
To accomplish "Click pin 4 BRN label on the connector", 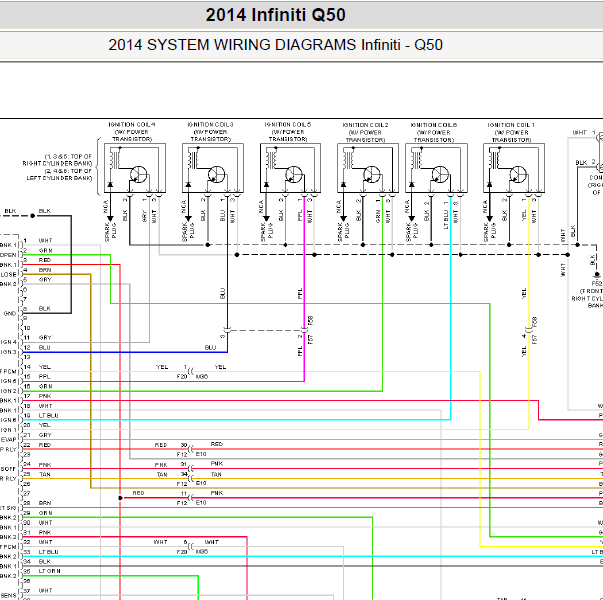I will click(45, 270).
